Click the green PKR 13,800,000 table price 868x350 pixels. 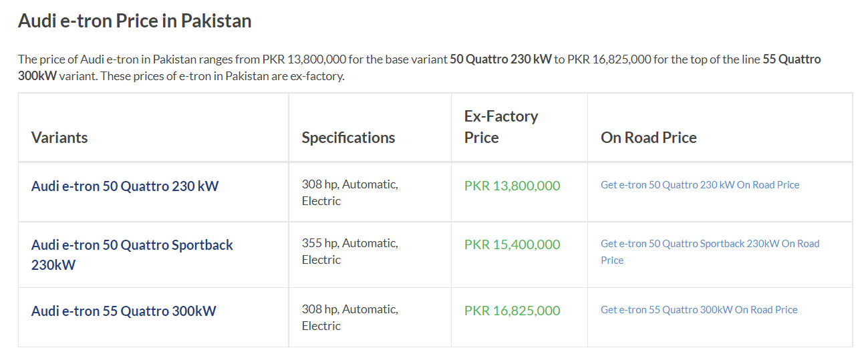512,186
